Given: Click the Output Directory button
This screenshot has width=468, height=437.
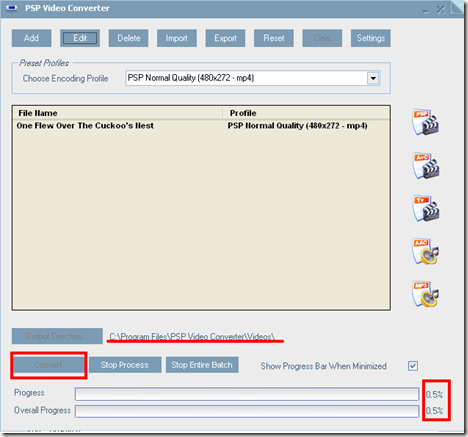Looking at the screenshot, I should point(57,336).
